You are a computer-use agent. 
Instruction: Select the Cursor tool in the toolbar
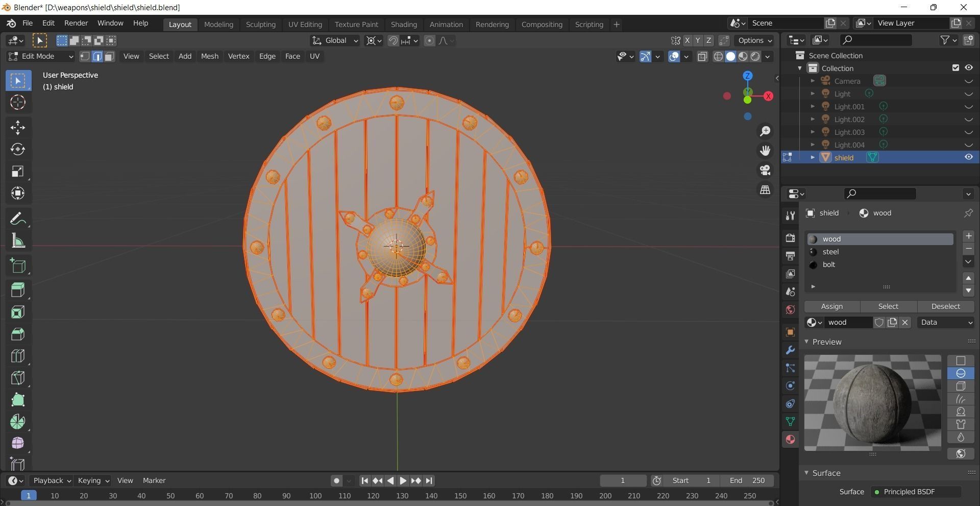pyautogui.click(x=18, y=103)
